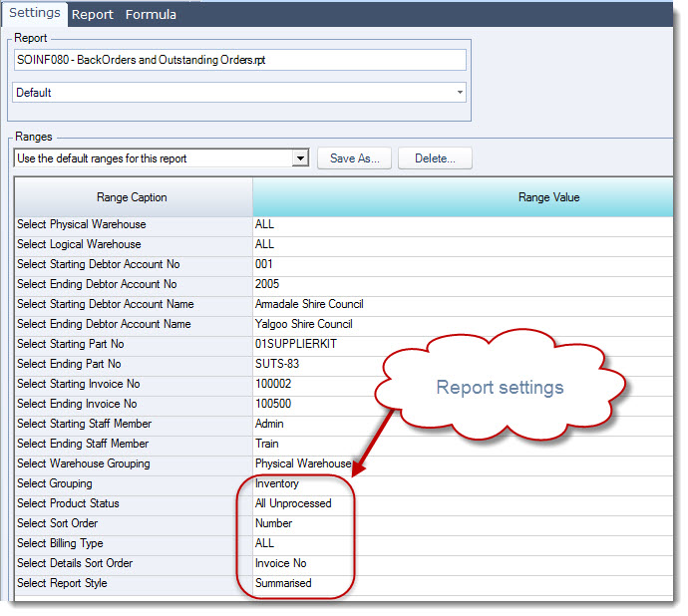
Task: Click the Select Details Sort Order caption
Action: [134, 564]
